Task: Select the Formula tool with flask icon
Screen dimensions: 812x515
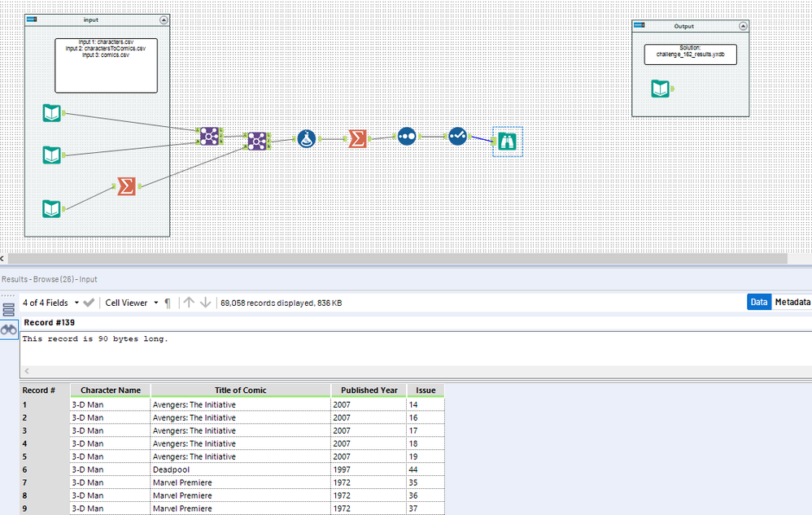Action: point(307,138)
